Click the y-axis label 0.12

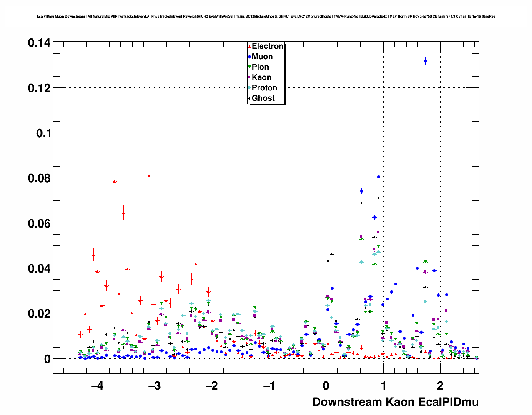(x=39, y=88)
